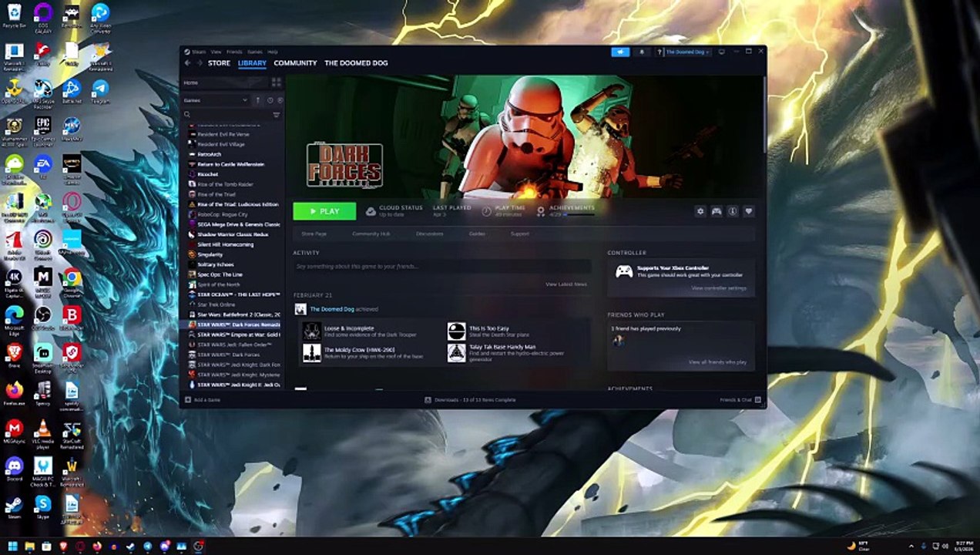This screenshot has width=980, height=555.
Task: Select Singularity in the game list
Action: coord(210,254)
